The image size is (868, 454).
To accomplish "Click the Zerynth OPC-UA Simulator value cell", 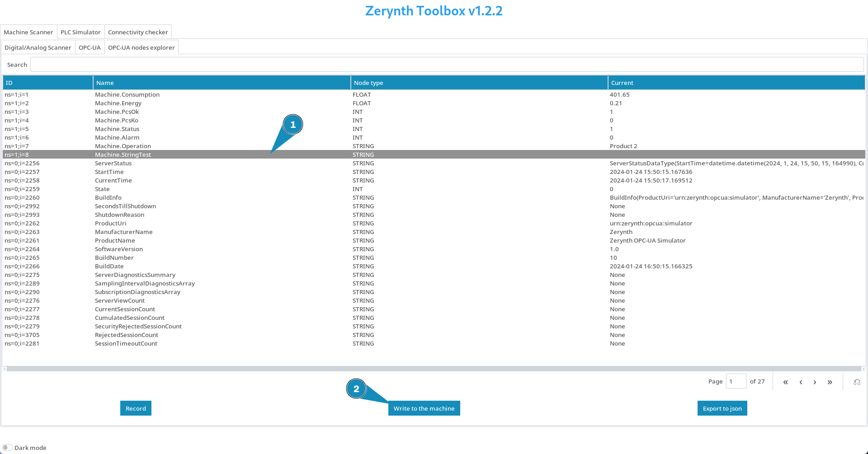I will (x=647, y=240).
